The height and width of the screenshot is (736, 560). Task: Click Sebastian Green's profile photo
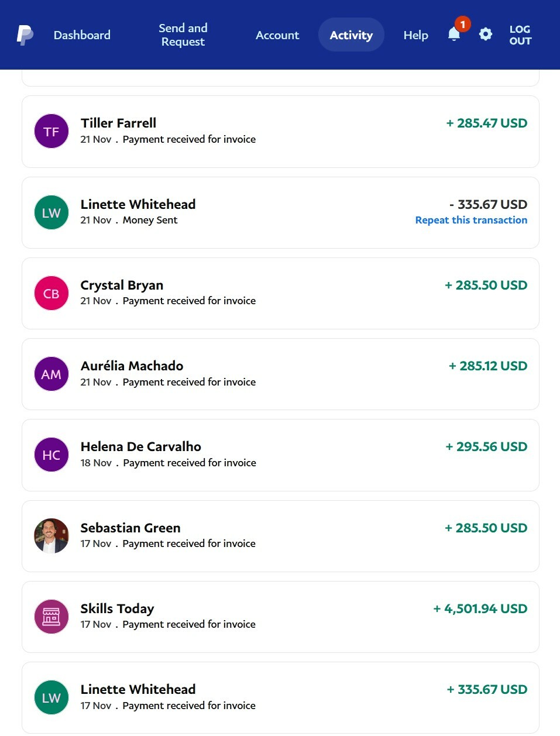(x=51, y=536)
